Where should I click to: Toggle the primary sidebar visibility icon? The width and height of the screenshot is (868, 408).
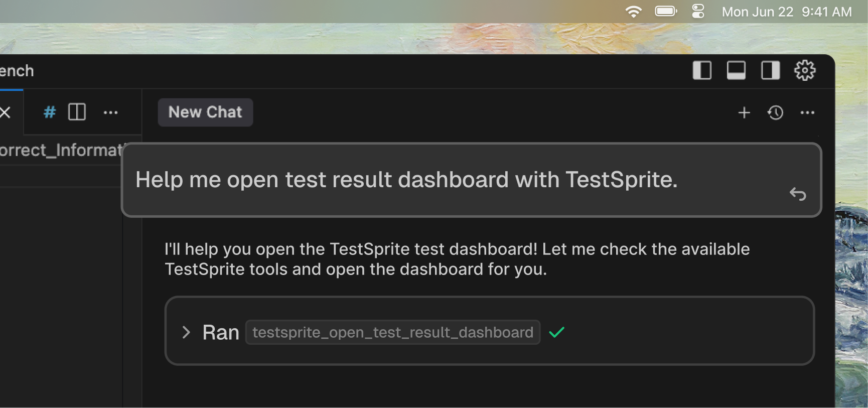click(702, 70)
